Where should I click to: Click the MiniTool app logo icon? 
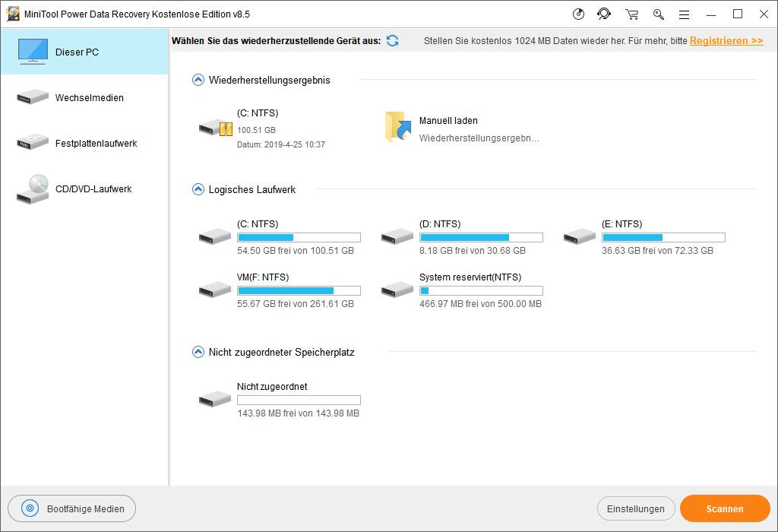click(13, 14)
